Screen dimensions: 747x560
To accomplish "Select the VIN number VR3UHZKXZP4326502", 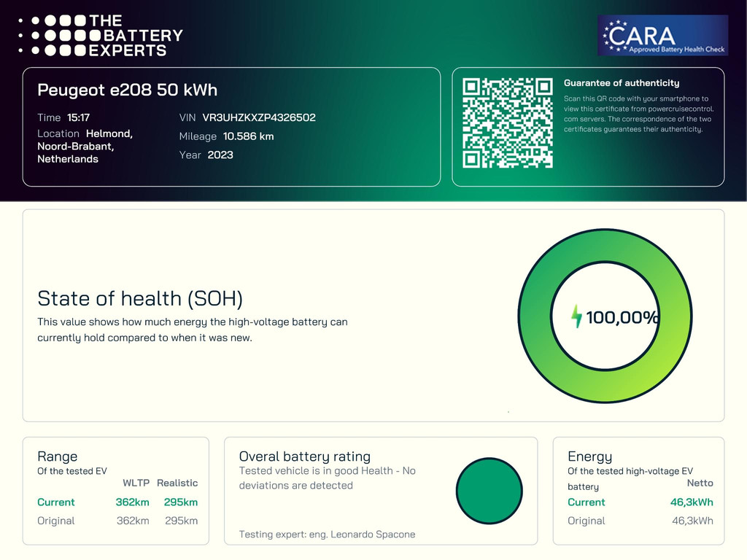I will pyautogui.click(x=259, y=117).
